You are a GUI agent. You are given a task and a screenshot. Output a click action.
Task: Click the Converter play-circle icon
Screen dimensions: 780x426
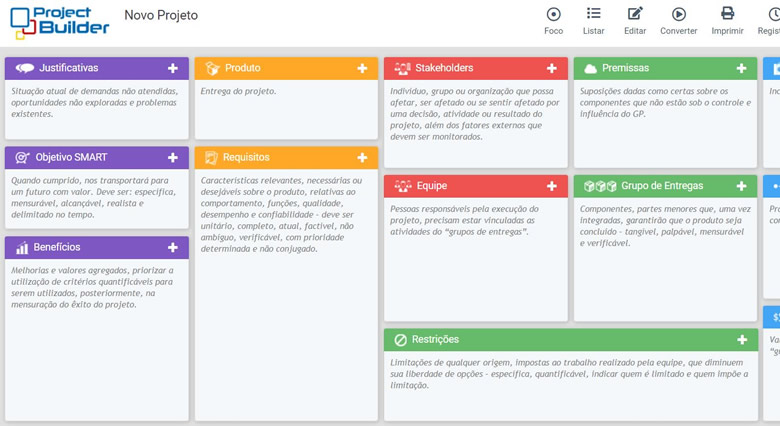pyautogui.click(x=679, y=14)
